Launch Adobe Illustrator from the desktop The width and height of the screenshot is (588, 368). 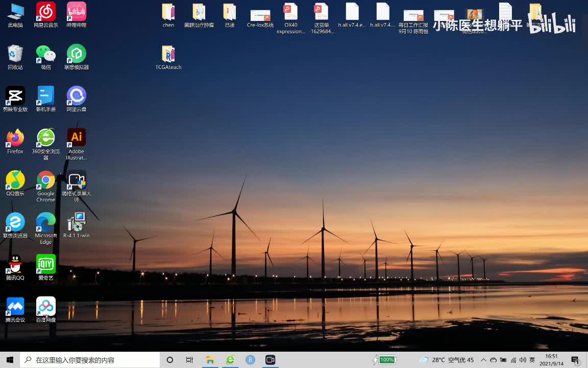pos(77,139)
